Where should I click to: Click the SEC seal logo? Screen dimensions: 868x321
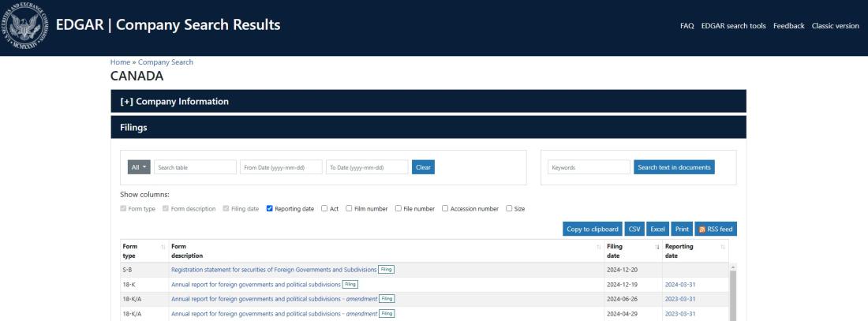(x=27, y=27)
